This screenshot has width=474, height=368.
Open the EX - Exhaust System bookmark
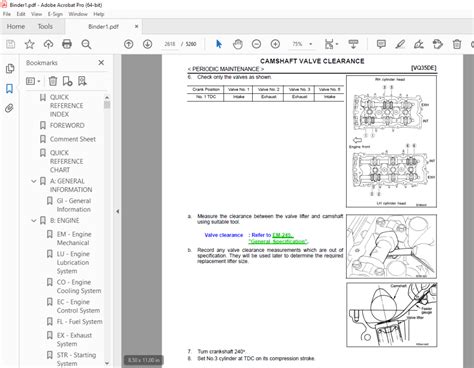tap(74, 339)
